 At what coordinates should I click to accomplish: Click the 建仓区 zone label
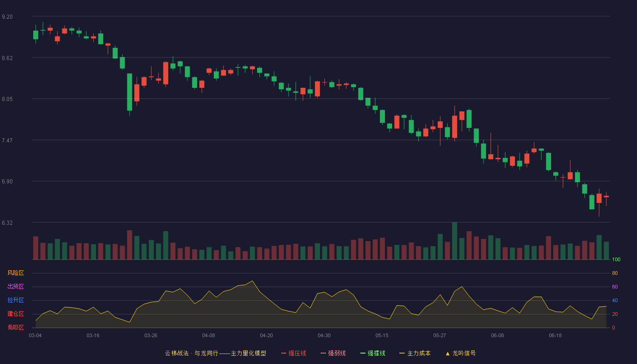15,314
